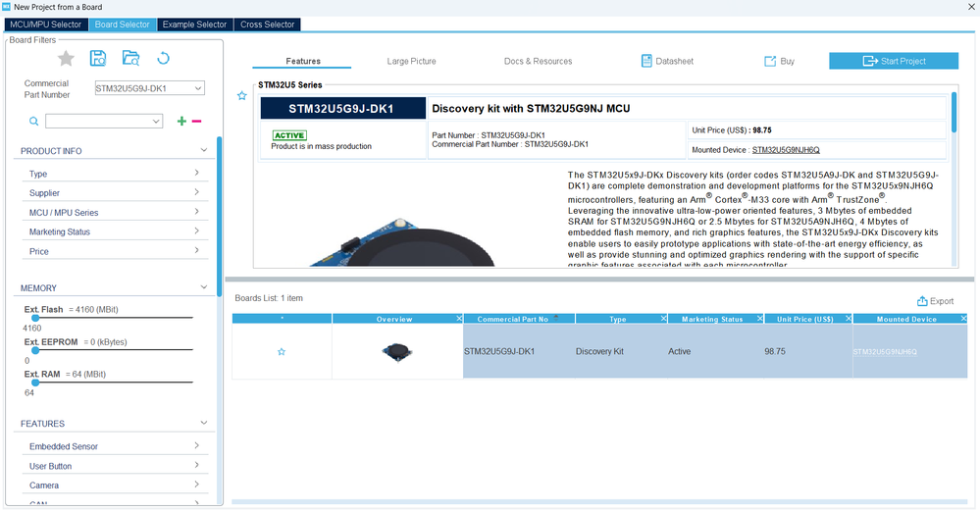Remove the Mounted Device column
This screenshot has width=980, height=511.
[x=963, y=319]
